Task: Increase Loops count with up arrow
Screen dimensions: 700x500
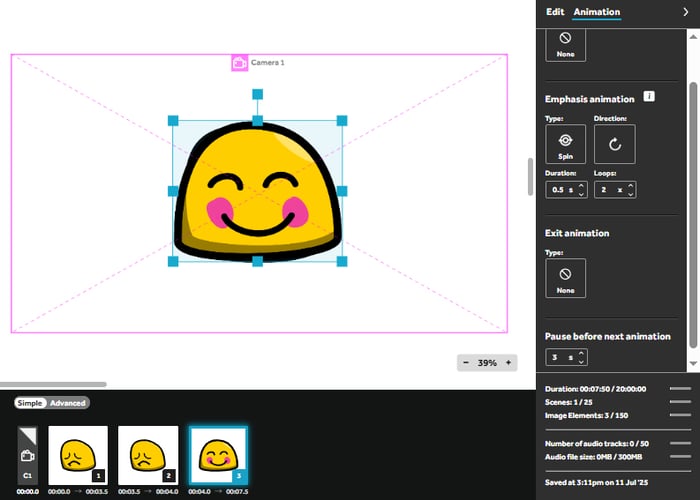Action: click(x=630, y=186)
